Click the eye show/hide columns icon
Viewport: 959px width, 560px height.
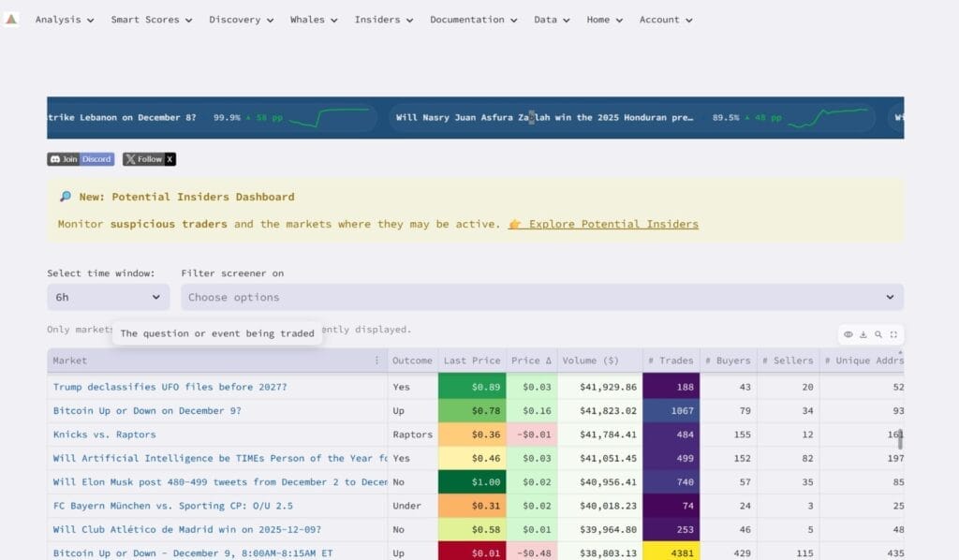(848, 334)
